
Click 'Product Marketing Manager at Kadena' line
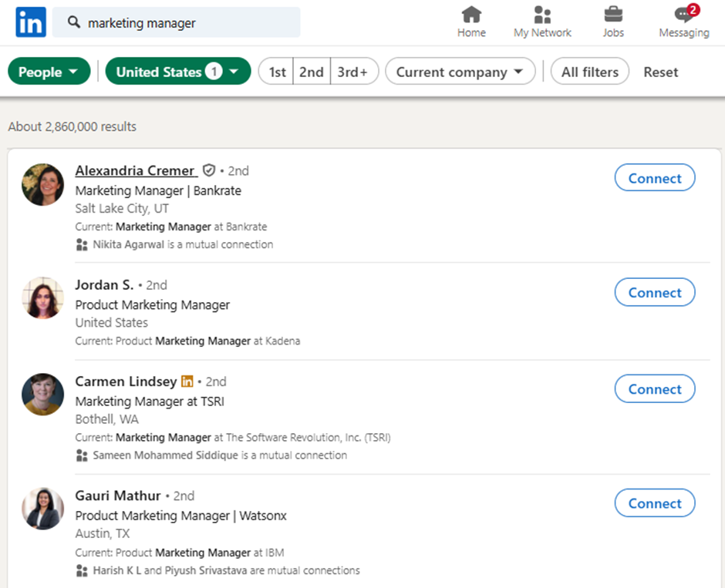187,341
